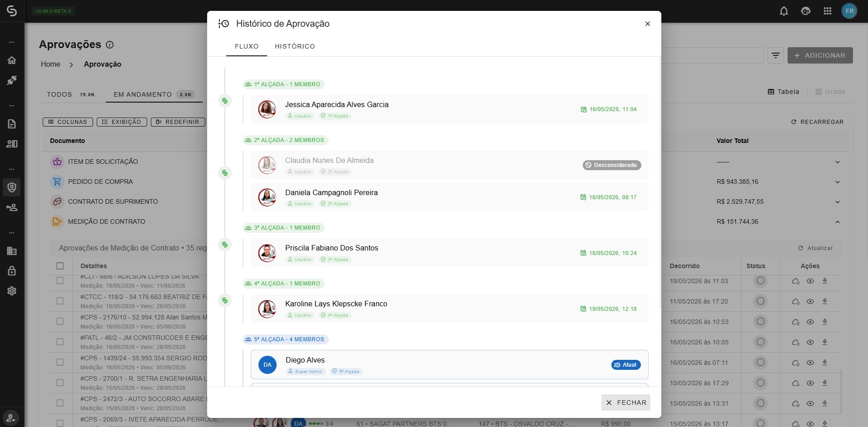Switch to Grade view
Image resolution: width=868 pixels, height=427 pixels.
830,92
